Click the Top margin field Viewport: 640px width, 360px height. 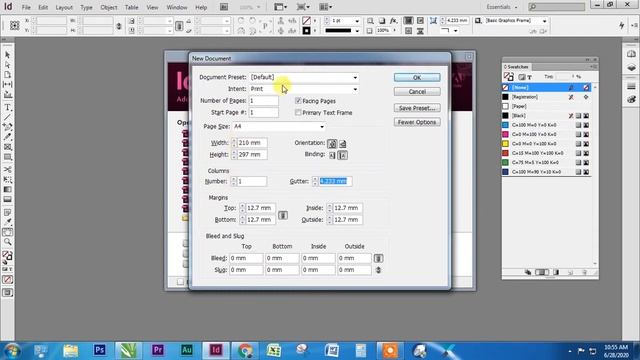260,208
